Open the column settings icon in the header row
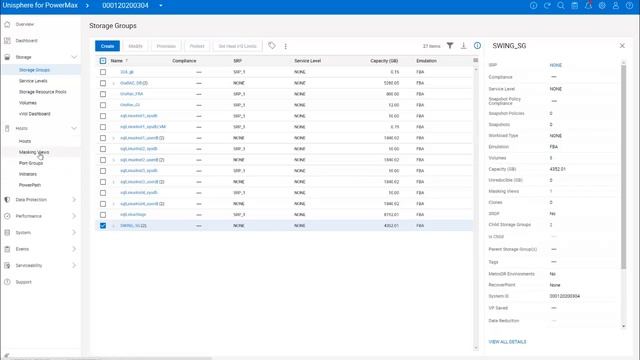This screenshot has width=640, height=360. tap(476, 60)
